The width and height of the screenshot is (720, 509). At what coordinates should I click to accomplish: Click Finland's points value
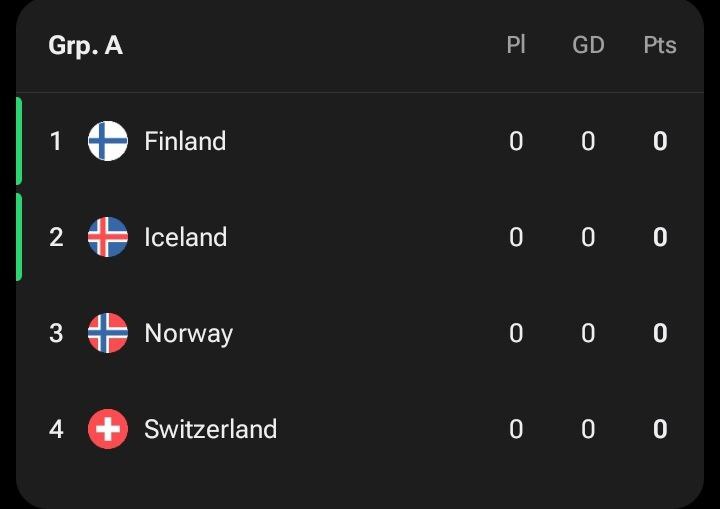(660, 141)
